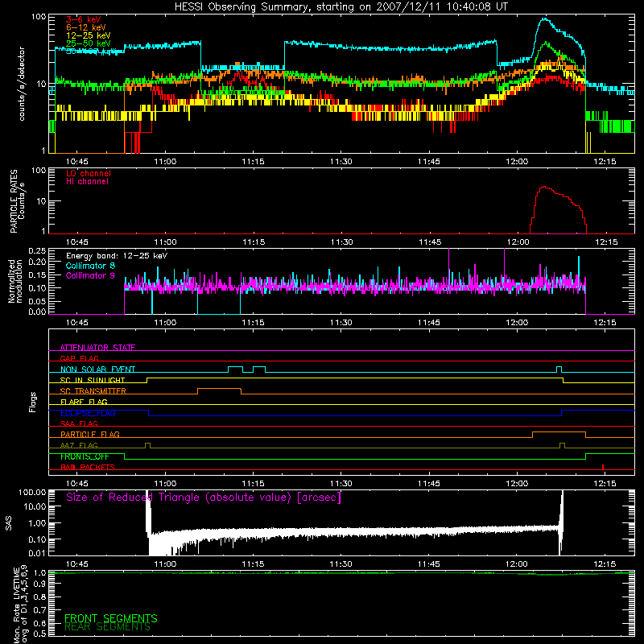Click the cyan count-rate peak after 12:00
This screenshot has width=644, height=644.
click(545, 19)
